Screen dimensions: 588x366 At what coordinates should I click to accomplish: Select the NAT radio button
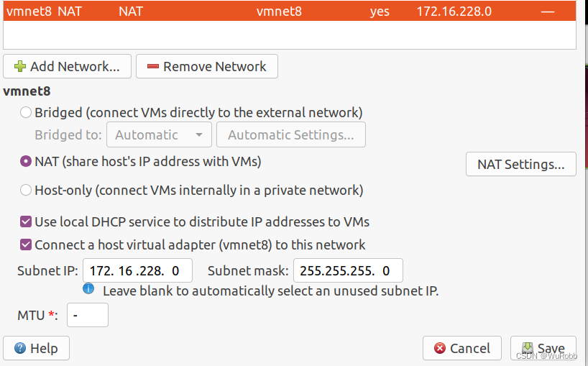pyautogui.click(x=25, y=161)
